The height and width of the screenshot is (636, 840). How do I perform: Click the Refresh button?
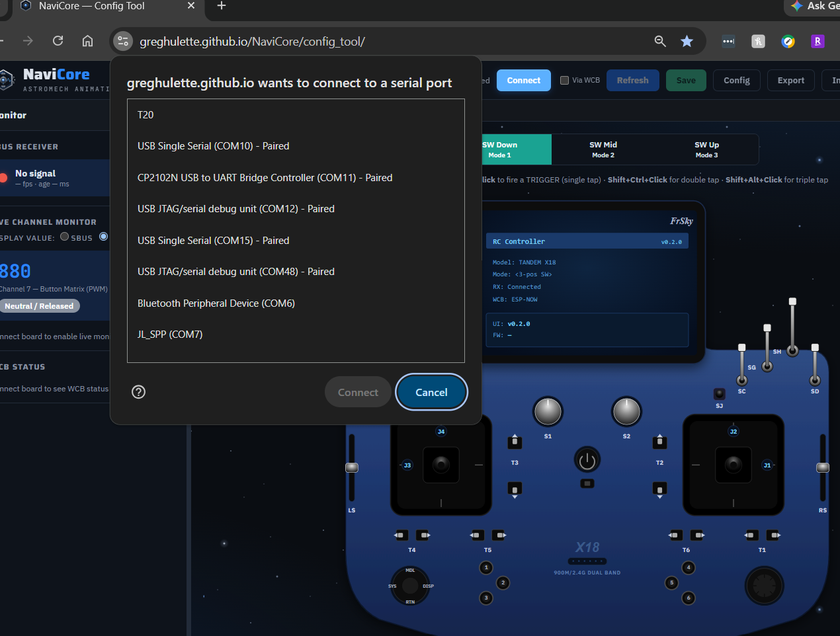633,80
